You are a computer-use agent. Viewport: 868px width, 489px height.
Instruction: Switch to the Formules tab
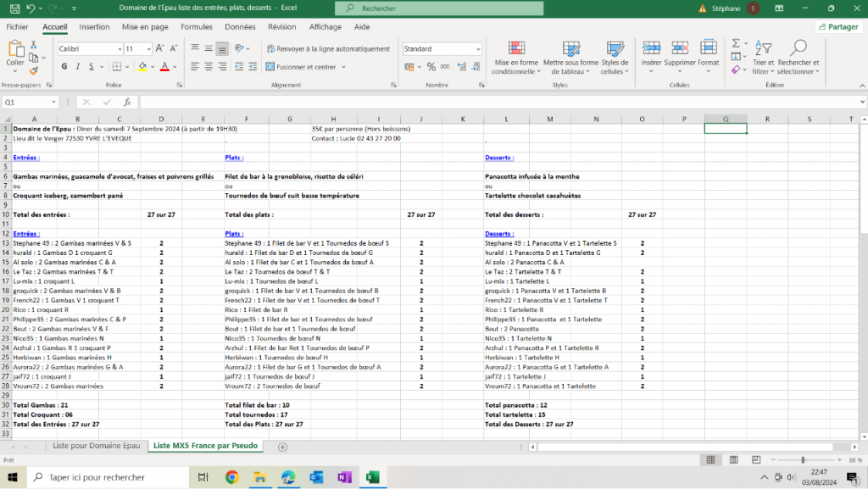click(197, 26)
